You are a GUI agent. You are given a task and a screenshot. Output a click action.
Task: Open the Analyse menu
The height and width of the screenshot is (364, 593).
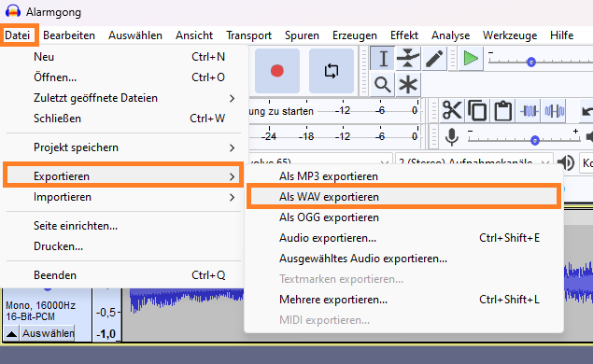point(450,35)
